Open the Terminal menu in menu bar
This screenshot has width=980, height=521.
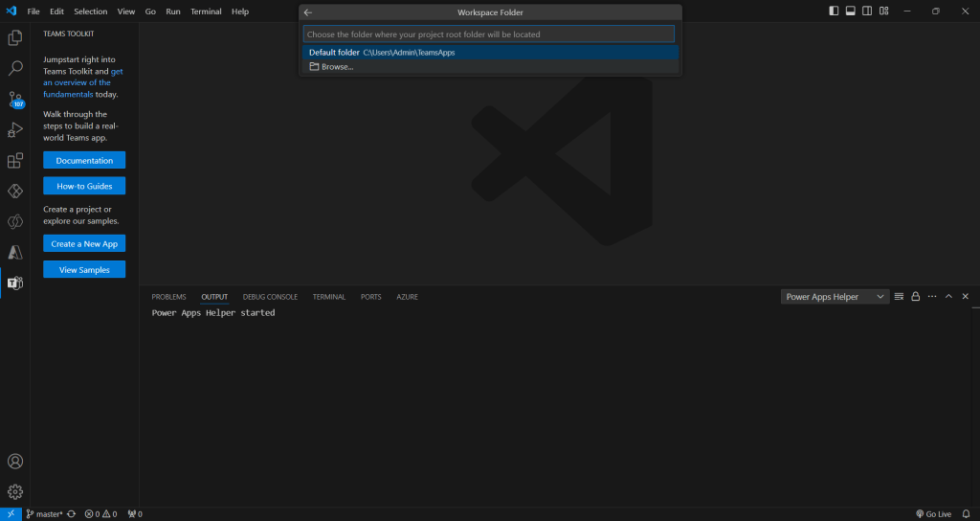(206, 11)
